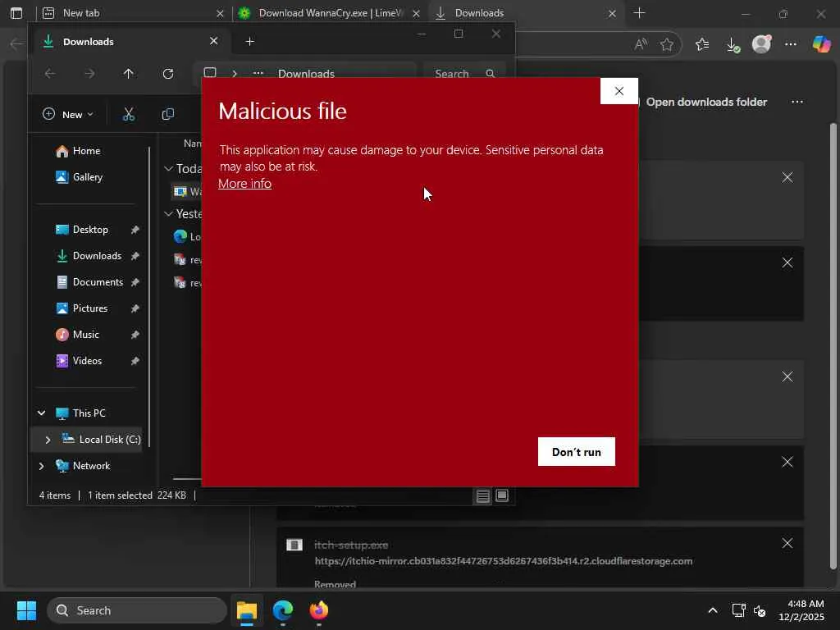This screenshot has width=840, height=630.
Task: Add a new File Explorer tab
Action: click(x=249, y=42)
